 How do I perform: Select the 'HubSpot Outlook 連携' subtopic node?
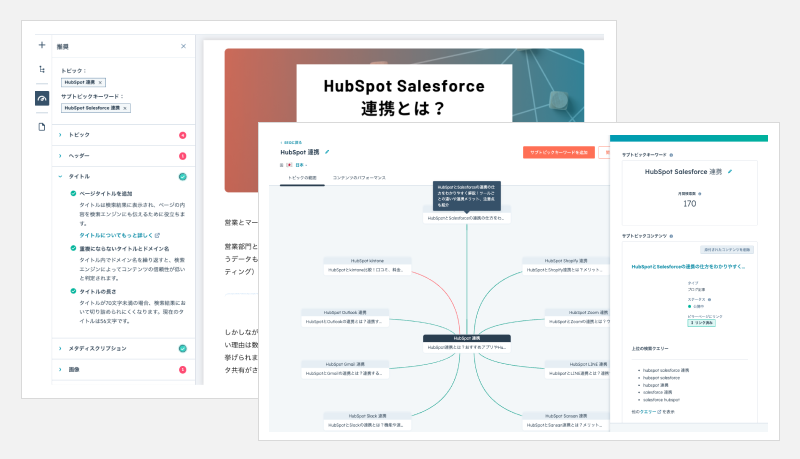(x=345, y=317)
